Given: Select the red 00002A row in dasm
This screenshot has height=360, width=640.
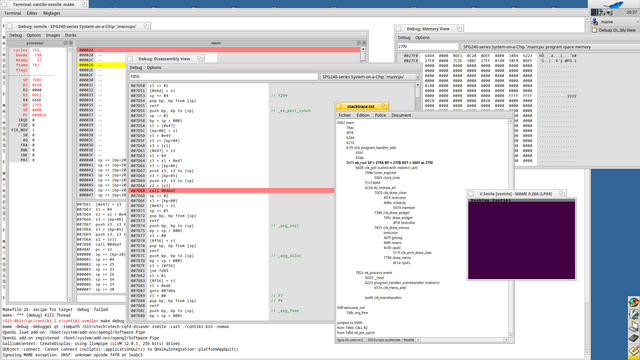Looking at the screenshot, I should coord(219,50).
